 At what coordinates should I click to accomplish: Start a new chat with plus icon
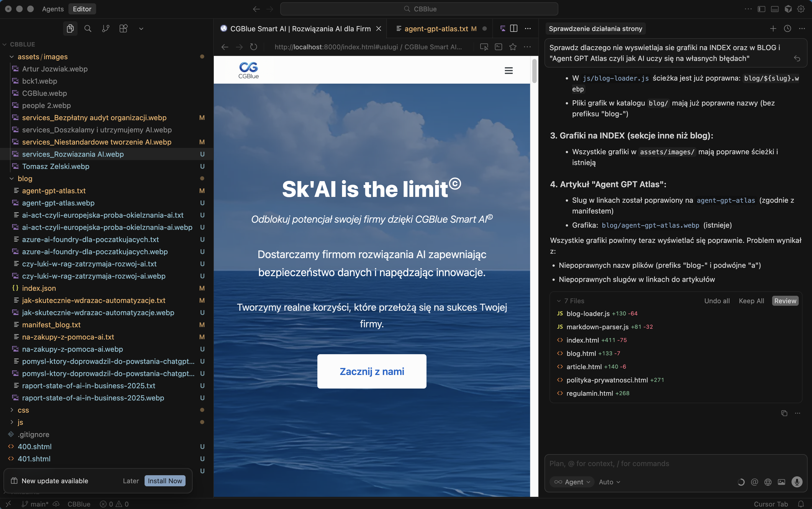click(773, 29)
